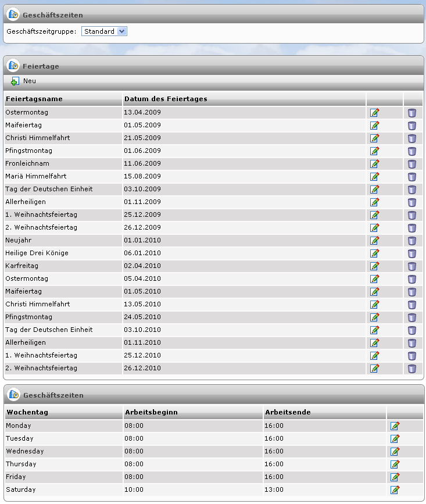The width and height of the screenshot is (426, 504).
Task: Click the Neu button label
Action: 30,81
